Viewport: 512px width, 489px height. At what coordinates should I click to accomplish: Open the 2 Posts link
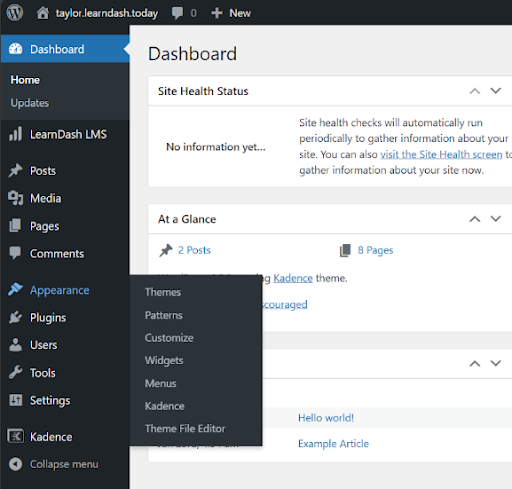click(194, 250)
